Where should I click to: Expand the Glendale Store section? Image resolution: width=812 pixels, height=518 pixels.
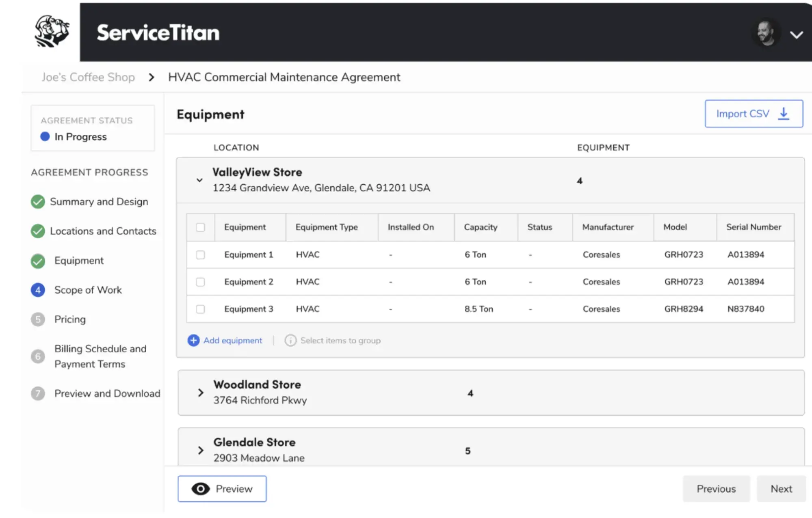tap(200, 450)
